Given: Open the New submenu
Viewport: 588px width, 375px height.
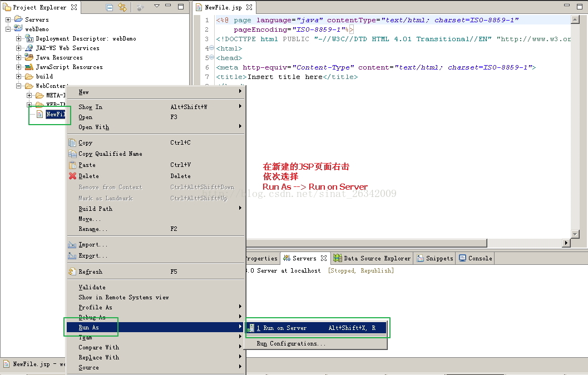Looking at the screenshot, I should coord(156,92).
